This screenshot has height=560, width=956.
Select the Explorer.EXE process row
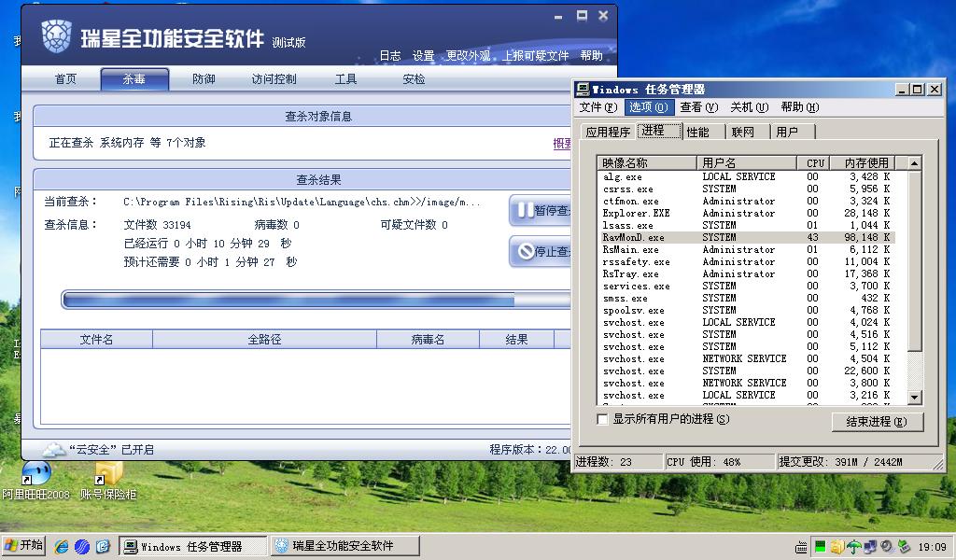[x=747, y=214]
